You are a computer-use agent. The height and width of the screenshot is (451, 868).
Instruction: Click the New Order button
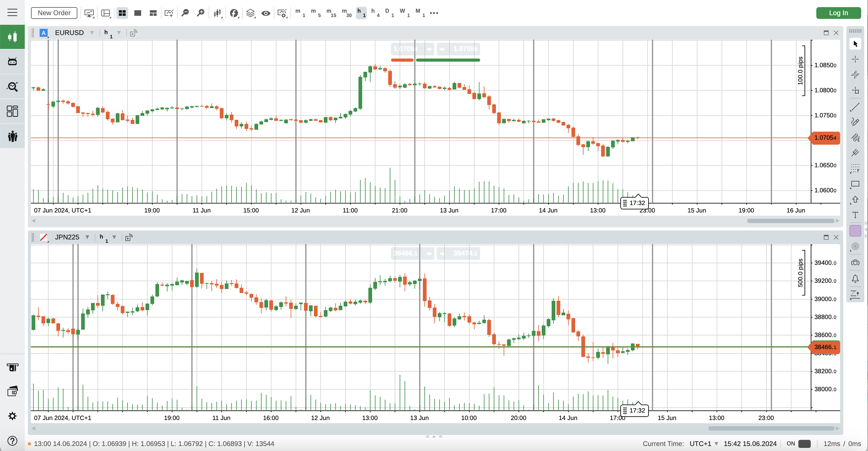(54, 13)
